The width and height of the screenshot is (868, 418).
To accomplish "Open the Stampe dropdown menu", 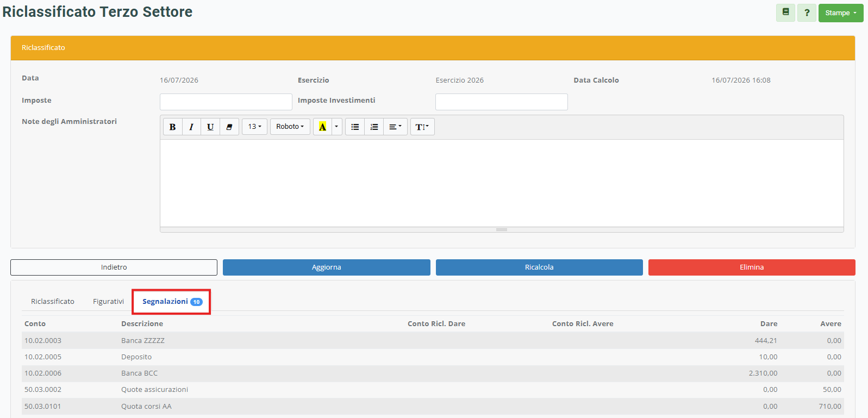I will click(x=841, y=13).
